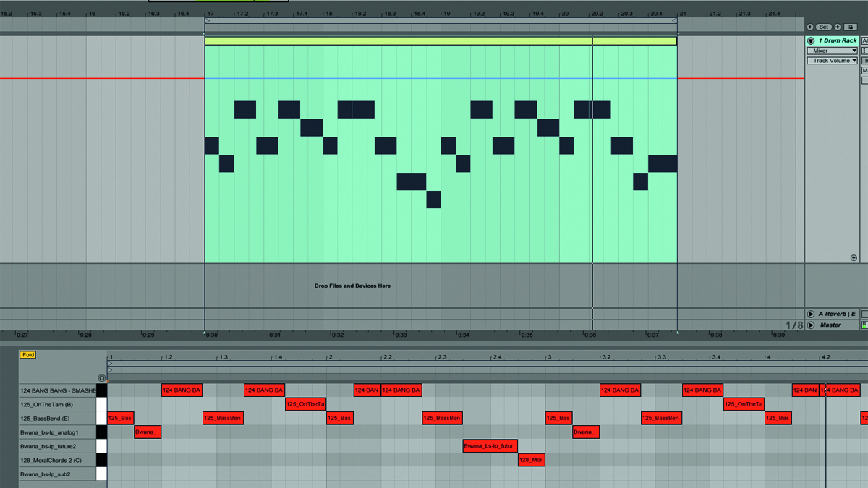Jump to the previous locator arrow
Image resolution: width=868 pixels, height=488 pixels.
tap(810, 27)
